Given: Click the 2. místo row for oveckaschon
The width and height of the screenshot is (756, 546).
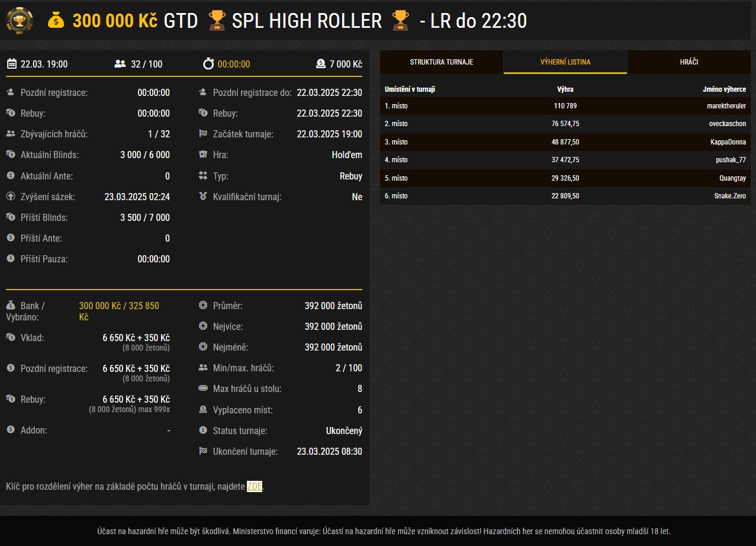Looking at the screenshot, I should 565,124.
